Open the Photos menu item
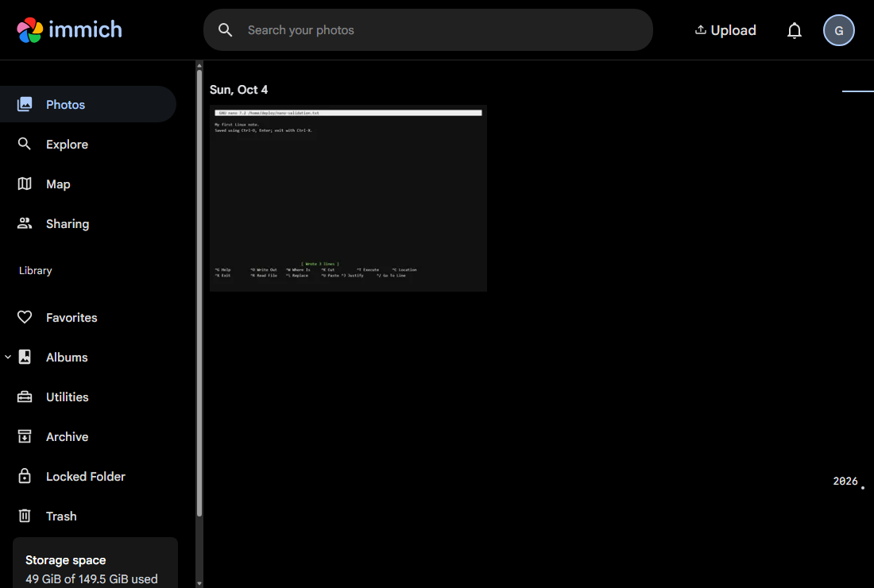This screenshot has width=874, height=588. (x=88, y=104)
